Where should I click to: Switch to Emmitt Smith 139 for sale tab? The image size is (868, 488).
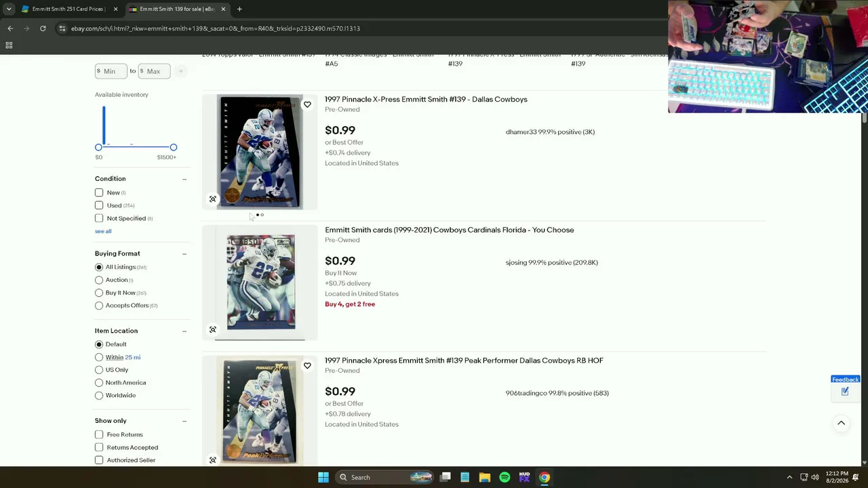[176, 9]
